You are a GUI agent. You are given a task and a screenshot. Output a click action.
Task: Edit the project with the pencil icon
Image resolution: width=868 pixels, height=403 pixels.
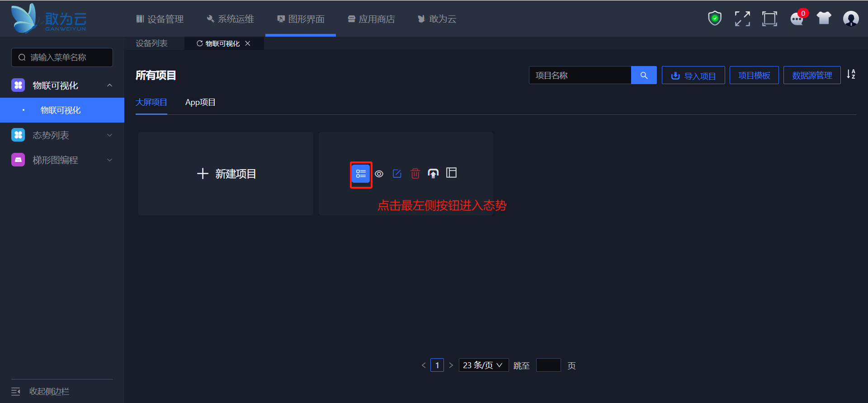pos(397,174)
